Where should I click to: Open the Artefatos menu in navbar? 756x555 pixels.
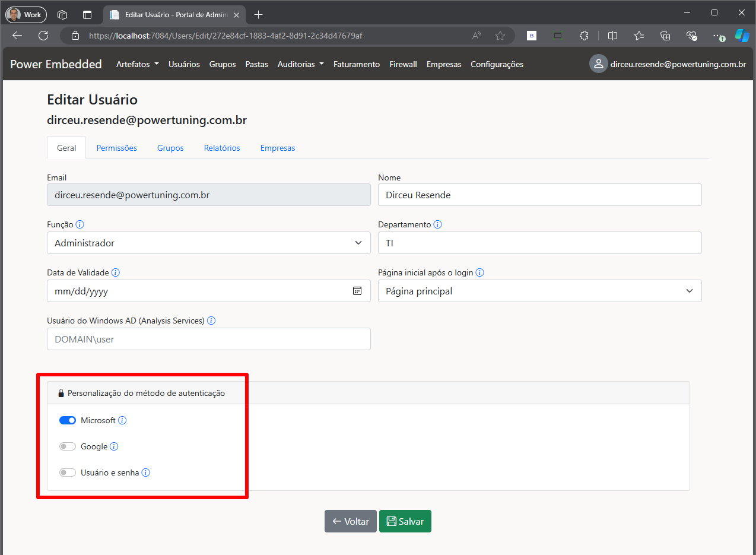click(x=137, y=64)
